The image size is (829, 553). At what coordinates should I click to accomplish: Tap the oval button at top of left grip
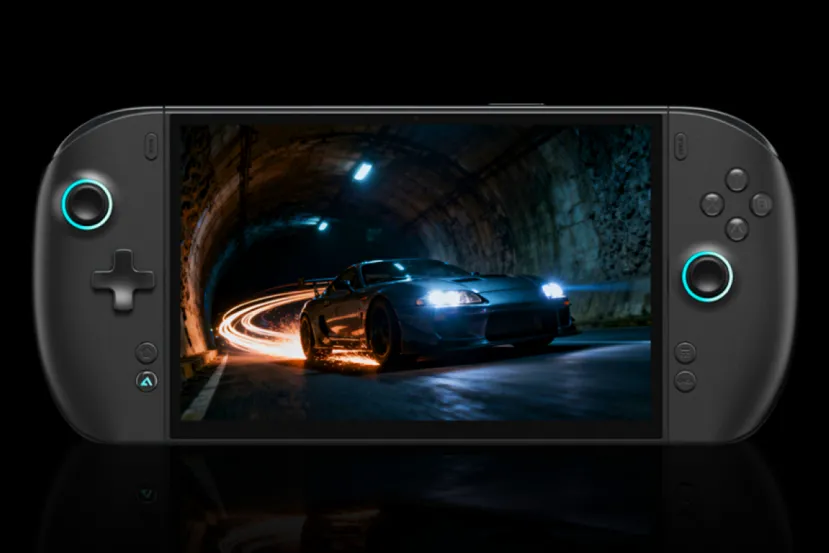151,146
